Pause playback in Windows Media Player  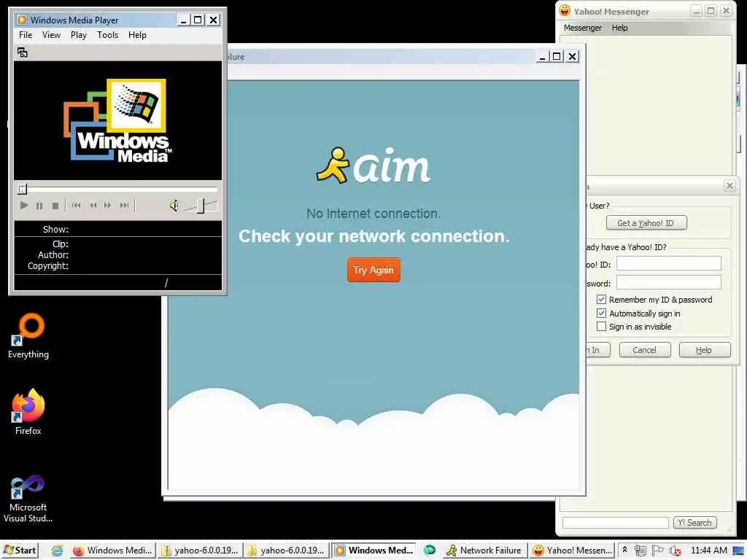(39, 206)
